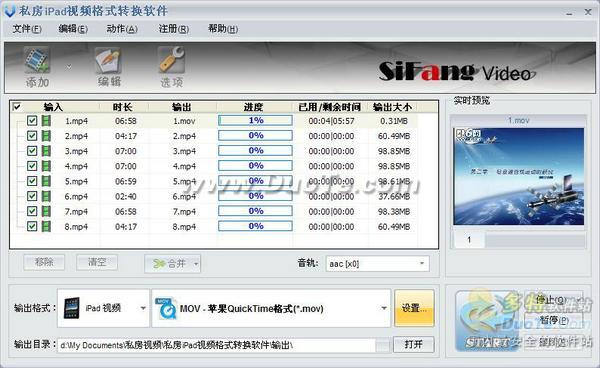Open the 文件(F) menu

(x=26, y=29)
